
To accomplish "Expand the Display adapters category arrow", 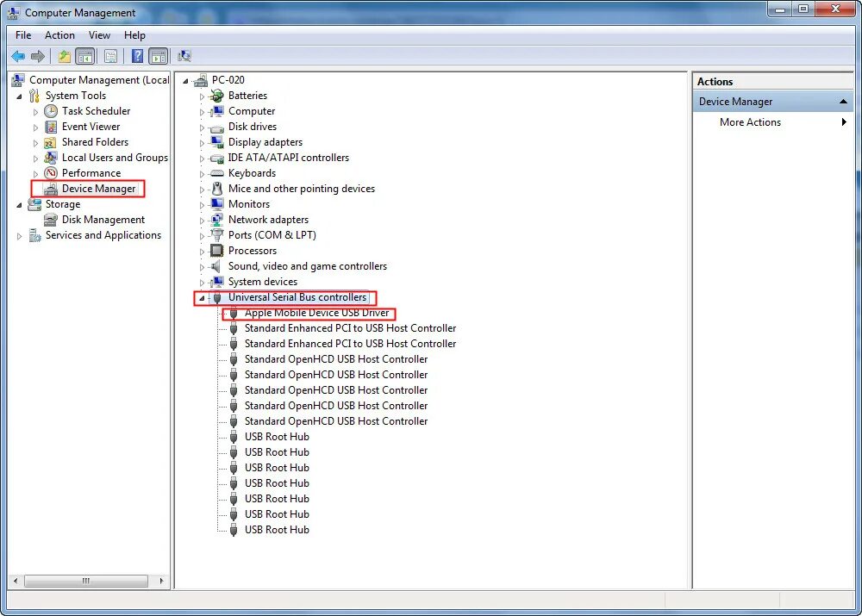I will pyautogui.click(x=202, y=143).
